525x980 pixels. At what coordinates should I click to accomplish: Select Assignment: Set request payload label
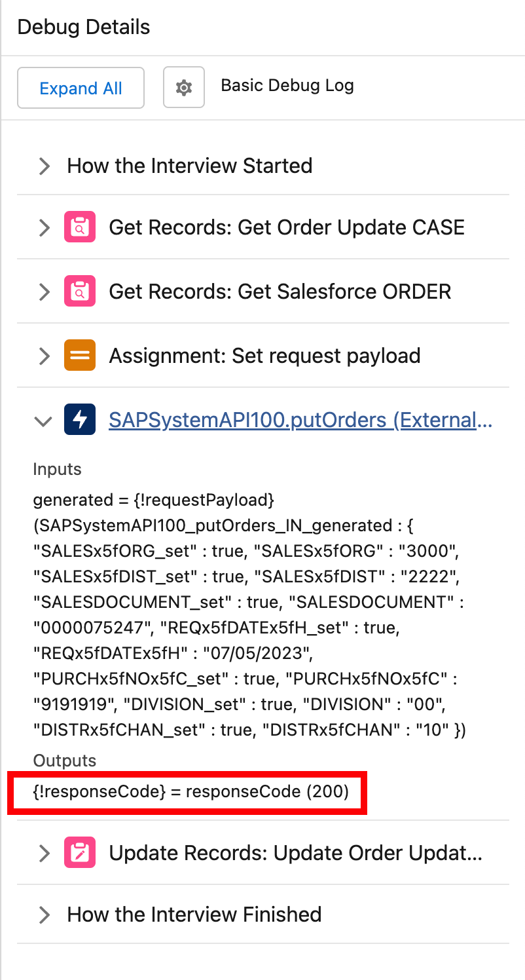[x=264, y=356]
